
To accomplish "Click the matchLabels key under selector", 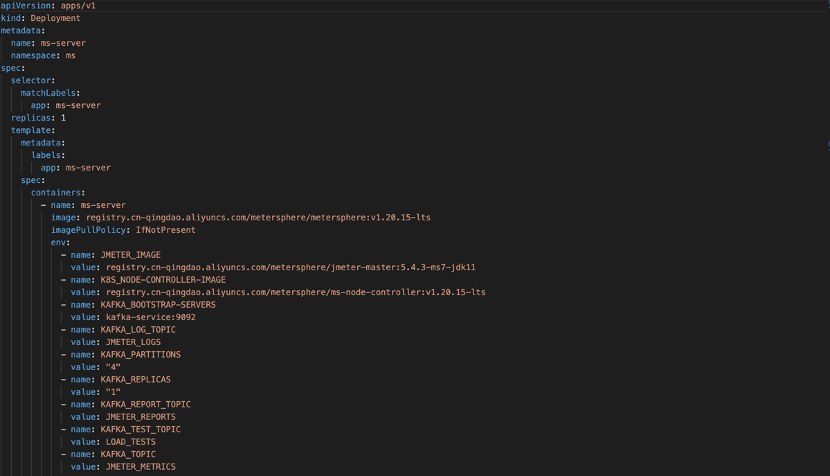I will click(x=48, y=93).
